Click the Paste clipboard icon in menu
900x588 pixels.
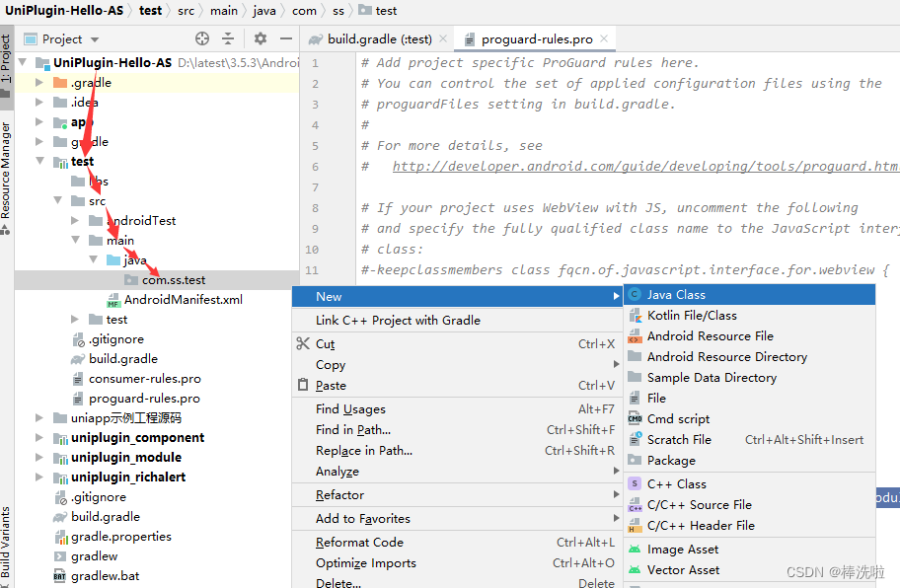pyautogui.click(x=303, y=386)
